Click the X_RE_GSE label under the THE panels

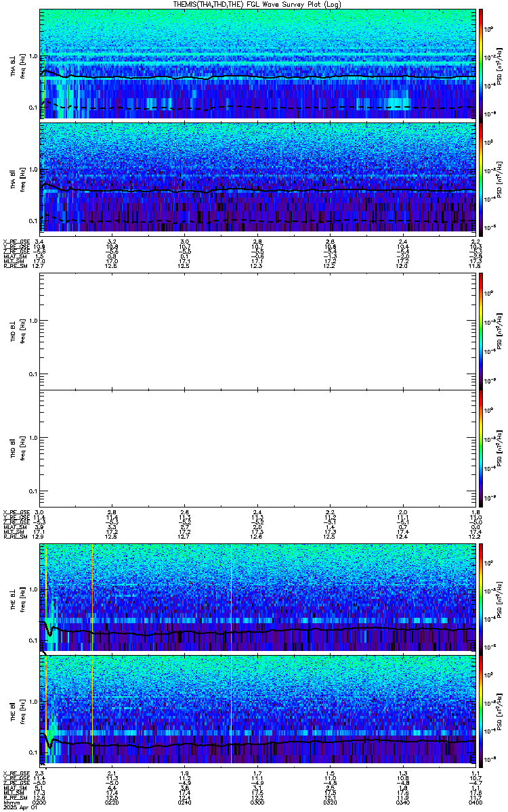click(16, 773)
